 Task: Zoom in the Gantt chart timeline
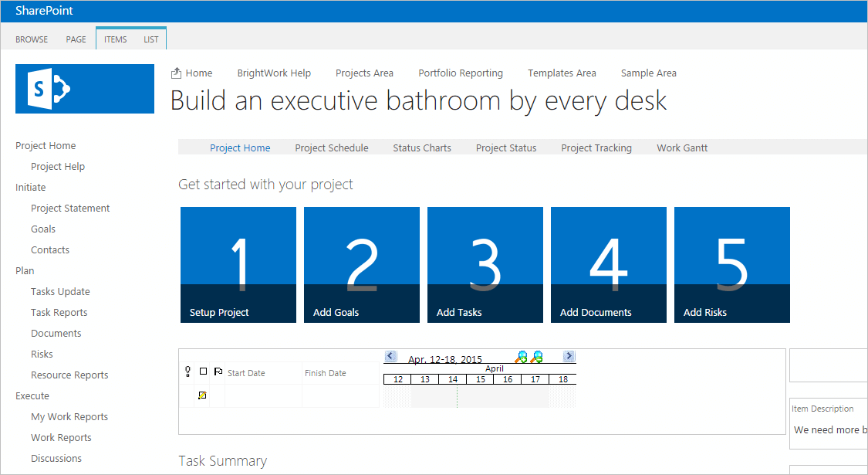click(x=522, y=357)
